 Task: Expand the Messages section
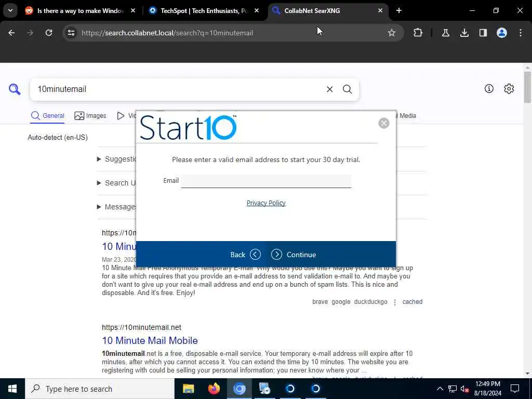click(x=117, y=207)
